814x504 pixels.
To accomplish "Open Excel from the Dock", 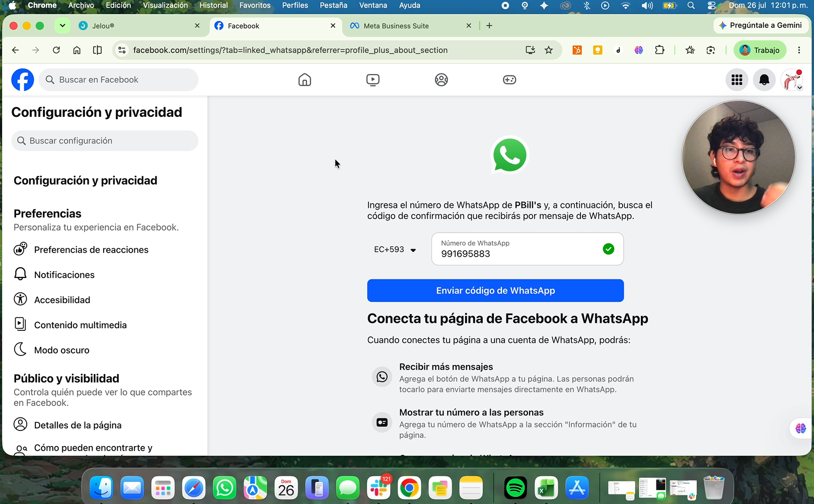I will (x=546, y=488).
